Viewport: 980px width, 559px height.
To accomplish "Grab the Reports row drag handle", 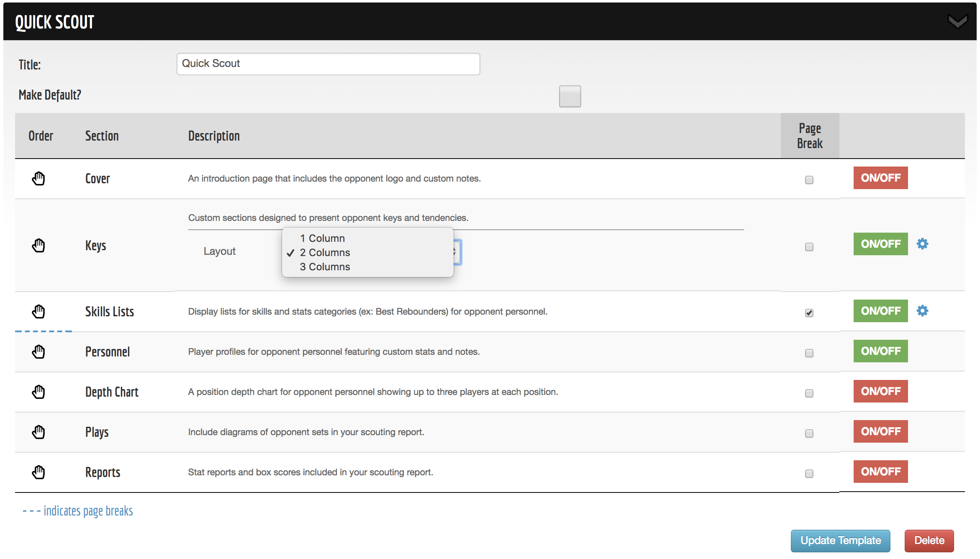I will click(38, 472).
